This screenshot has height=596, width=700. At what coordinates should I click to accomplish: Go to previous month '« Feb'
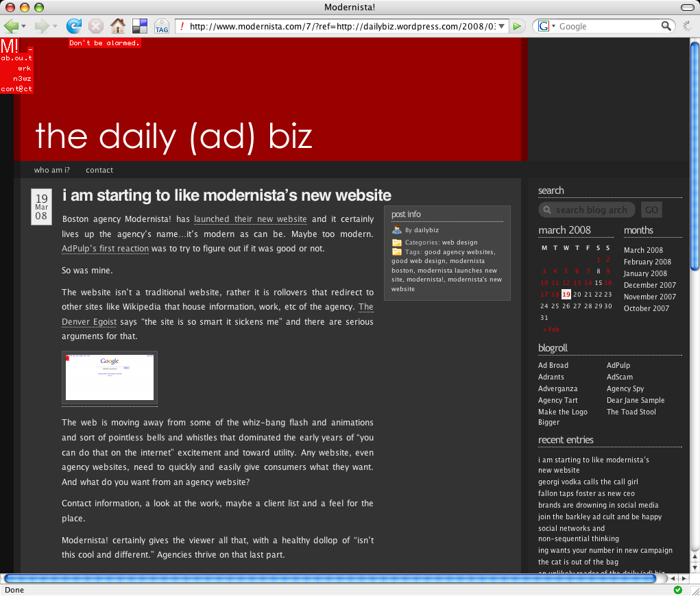[551, 330]
